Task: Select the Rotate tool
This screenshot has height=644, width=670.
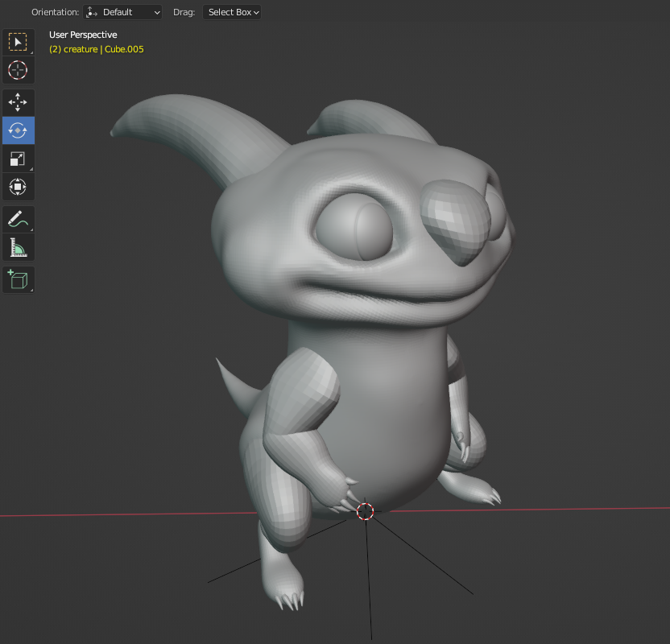Action: point(18,130)
